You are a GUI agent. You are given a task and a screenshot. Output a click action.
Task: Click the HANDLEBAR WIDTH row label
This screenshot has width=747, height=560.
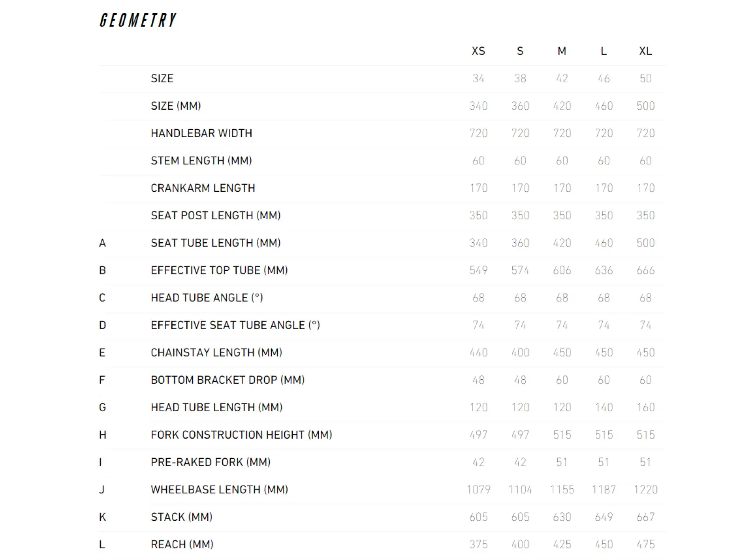(201, 133)
